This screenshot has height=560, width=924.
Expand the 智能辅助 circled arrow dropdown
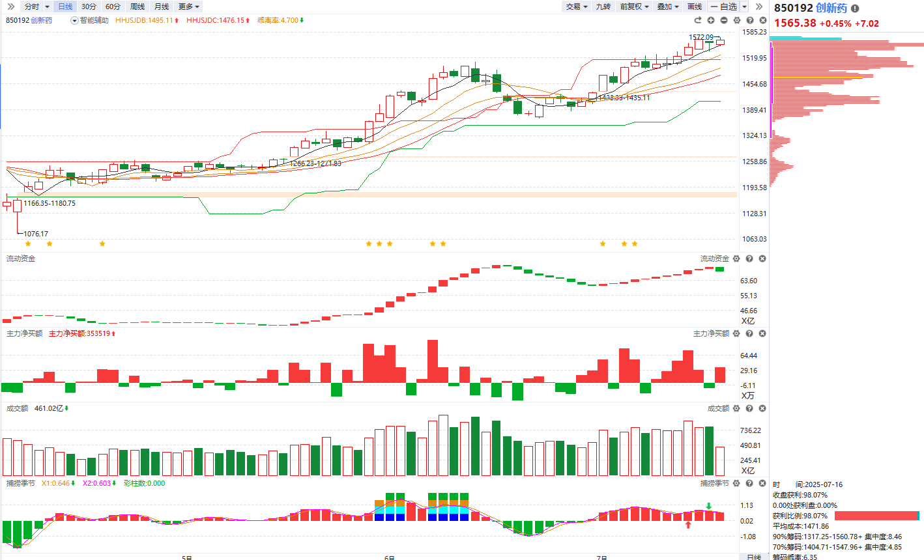(74, 20)
